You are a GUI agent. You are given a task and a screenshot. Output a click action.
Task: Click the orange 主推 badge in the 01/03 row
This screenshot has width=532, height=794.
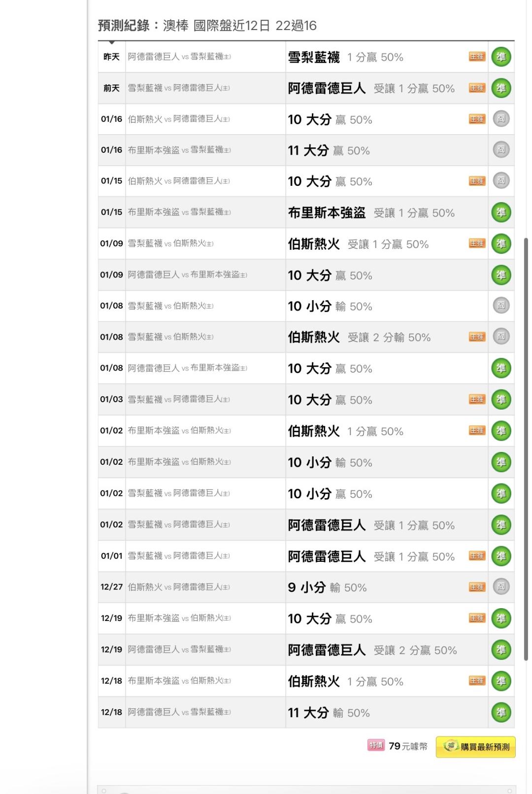pyautogui.click(x=477, y=400)
